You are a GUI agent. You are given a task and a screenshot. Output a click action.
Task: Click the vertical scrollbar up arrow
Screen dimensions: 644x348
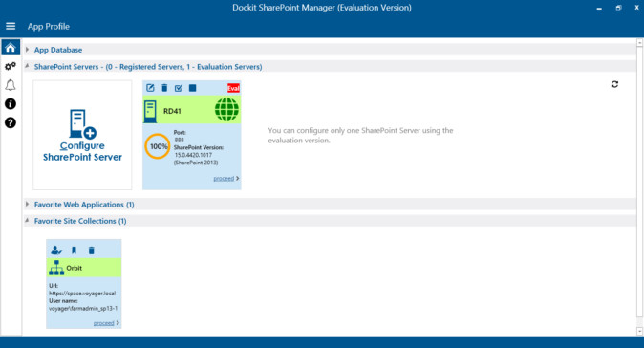click(639, 42)
